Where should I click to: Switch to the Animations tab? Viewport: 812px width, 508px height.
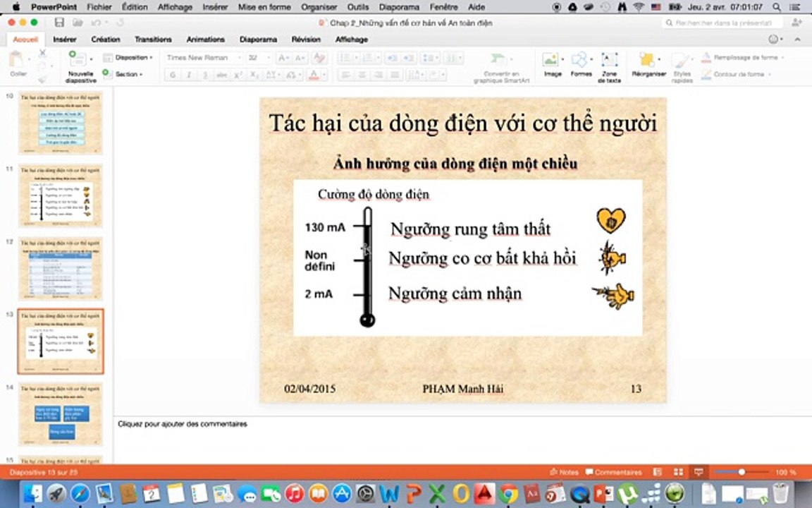pos(206,40)
